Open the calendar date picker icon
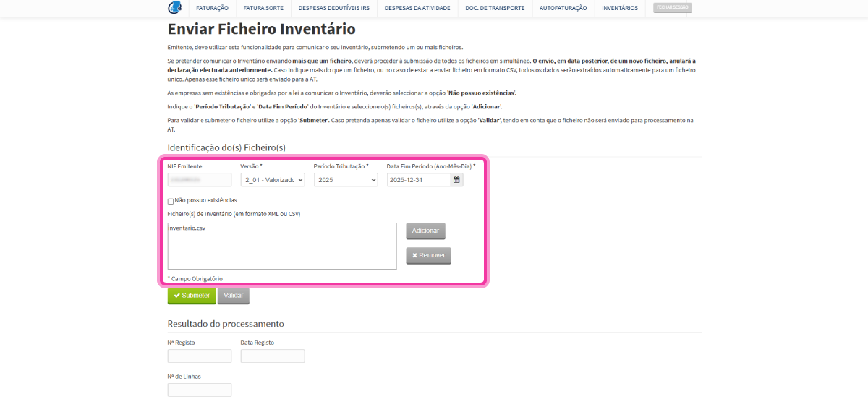 [456, 180]
